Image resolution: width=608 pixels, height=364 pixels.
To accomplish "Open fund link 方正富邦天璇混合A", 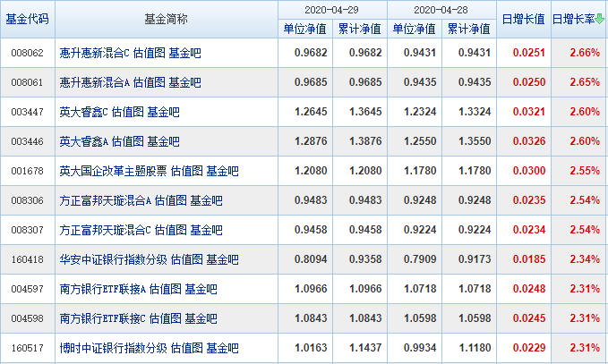I will point(105,200).
